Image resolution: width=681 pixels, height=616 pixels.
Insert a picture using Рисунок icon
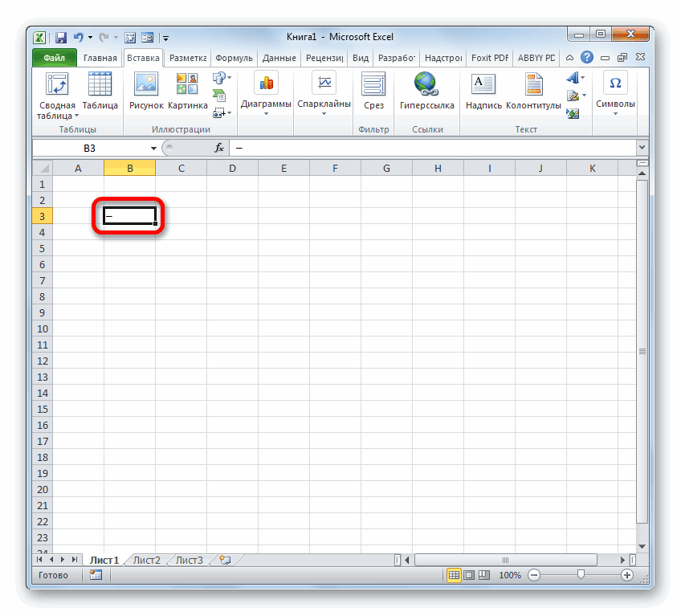[146, 84]
